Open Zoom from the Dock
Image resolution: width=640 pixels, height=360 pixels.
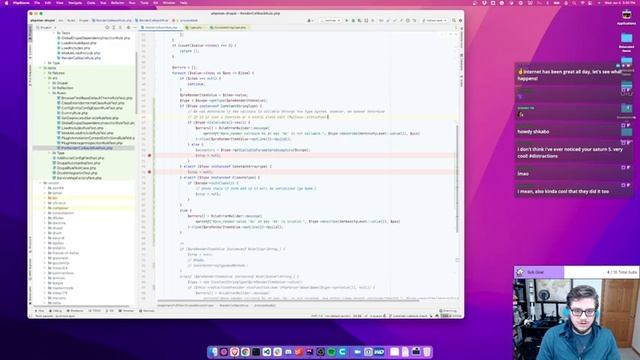tap(358, 351)
